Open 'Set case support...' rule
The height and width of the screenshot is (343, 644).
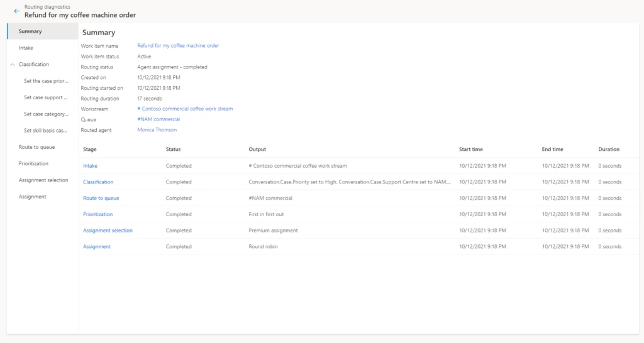[46, 97]
